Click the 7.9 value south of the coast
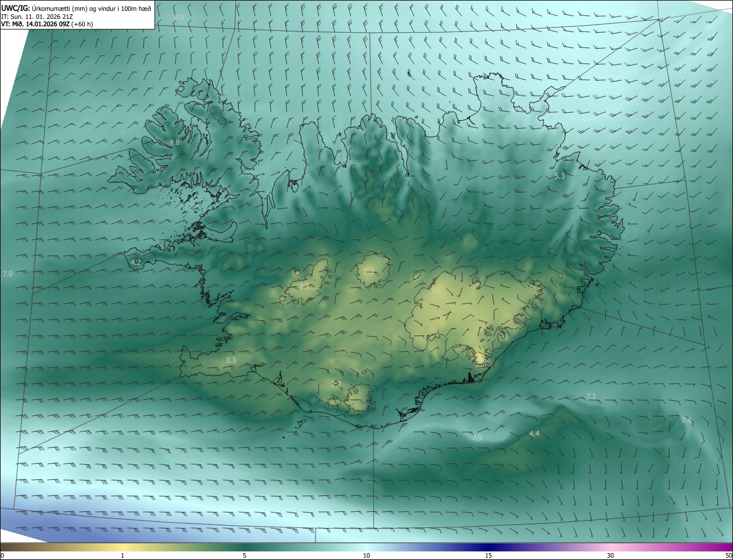This screenshot has height=560, width=733. tap(477, 438)
